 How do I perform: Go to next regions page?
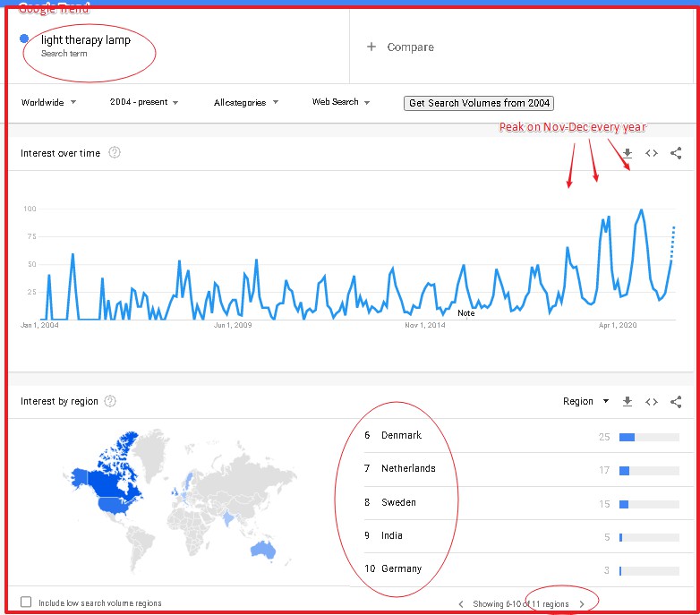[582, 604]
